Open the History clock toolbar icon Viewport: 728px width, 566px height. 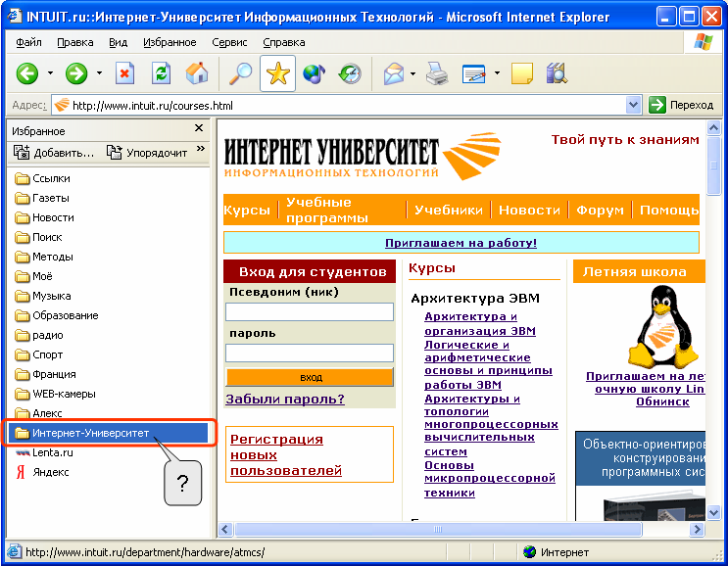pyautogui.click(x=350, y=73)
